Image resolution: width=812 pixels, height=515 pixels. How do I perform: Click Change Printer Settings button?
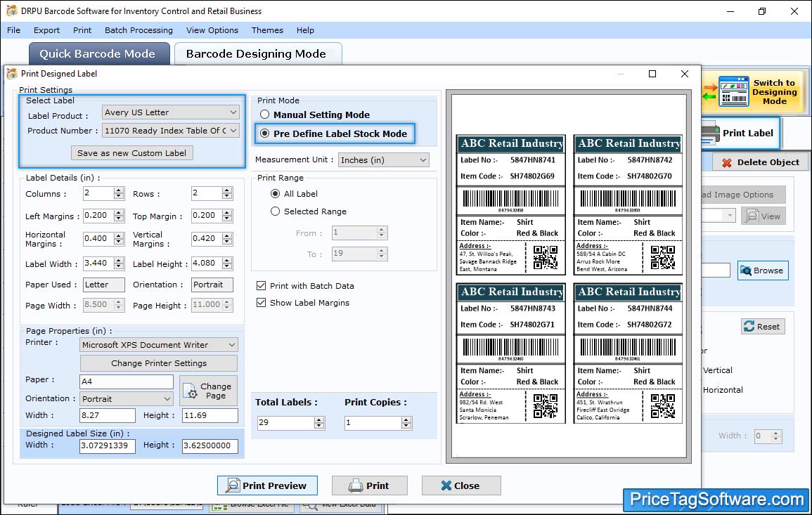[x=159, y=363]
